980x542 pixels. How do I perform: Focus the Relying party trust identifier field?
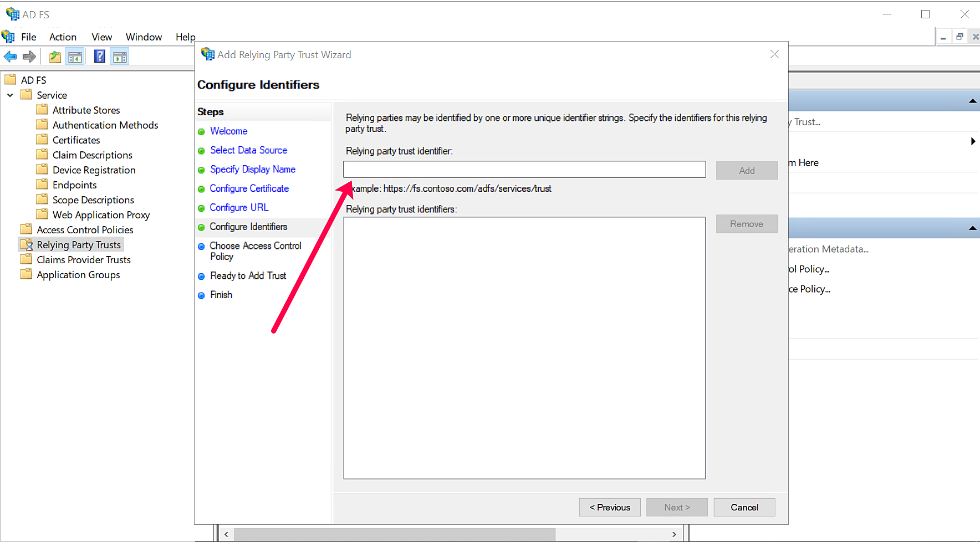pyautogui.click(x=524, y=170)
